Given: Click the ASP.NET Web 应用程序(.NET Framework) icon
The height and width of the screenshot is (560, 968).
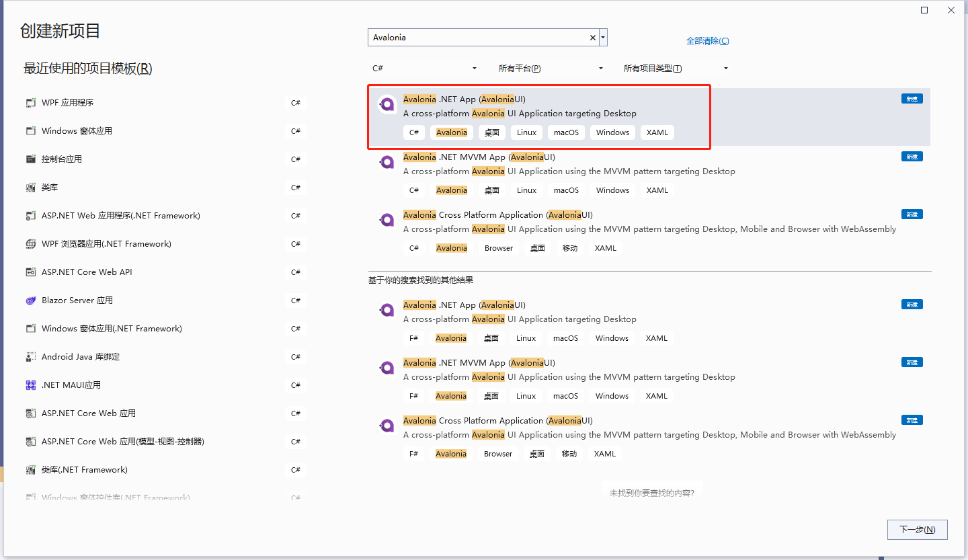Looking at the screenshot, I should click(30, 216).
